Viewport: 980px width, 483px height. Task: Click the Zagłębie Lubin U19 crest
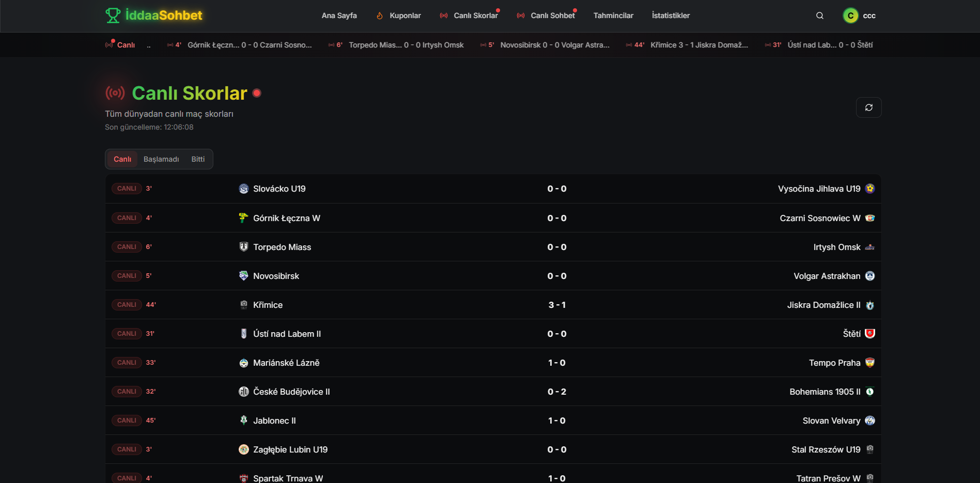pos(244,449)
